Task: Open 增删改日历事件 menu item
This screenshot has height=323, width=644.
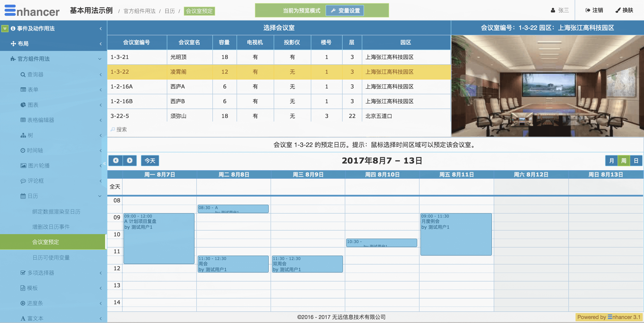Action: coord(51,227)
